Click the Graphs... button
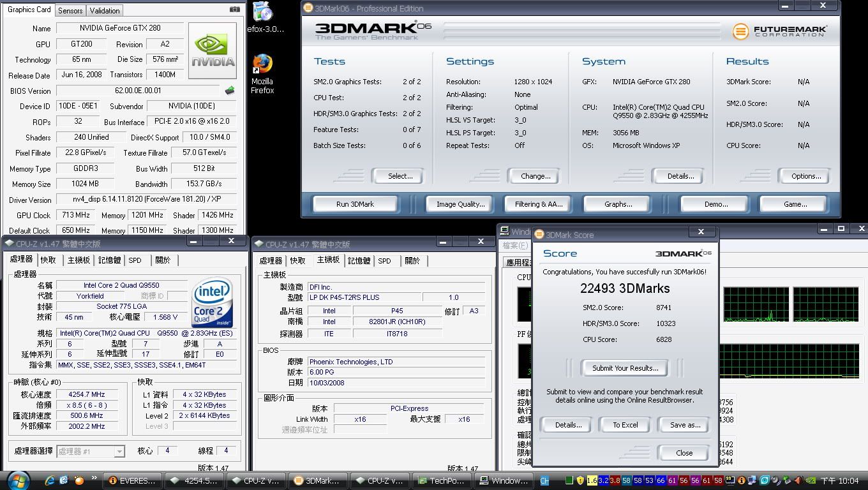This screenshot has width=868, height=490. pos(618,204)
